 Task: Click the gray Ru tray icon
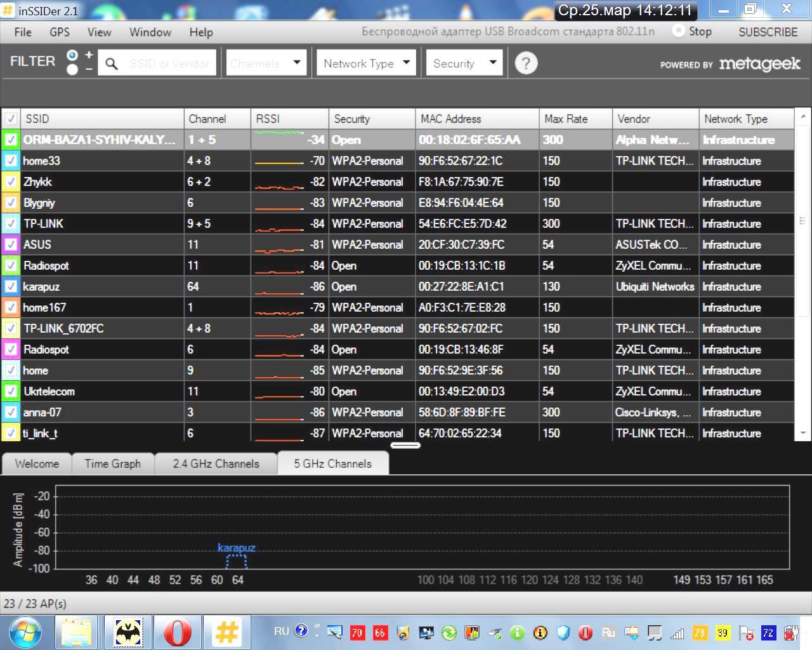608,632
